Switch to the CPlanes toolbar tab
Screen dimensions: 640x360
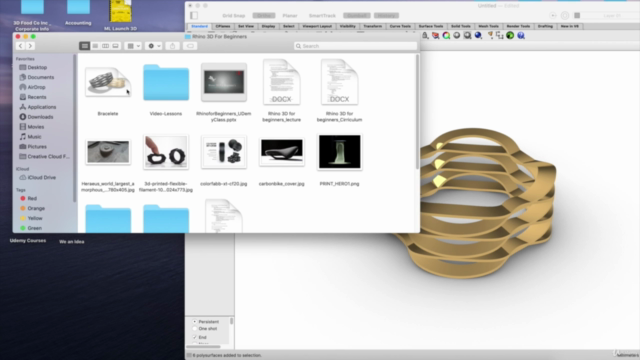pyautogui.click(x=223, y=26)
